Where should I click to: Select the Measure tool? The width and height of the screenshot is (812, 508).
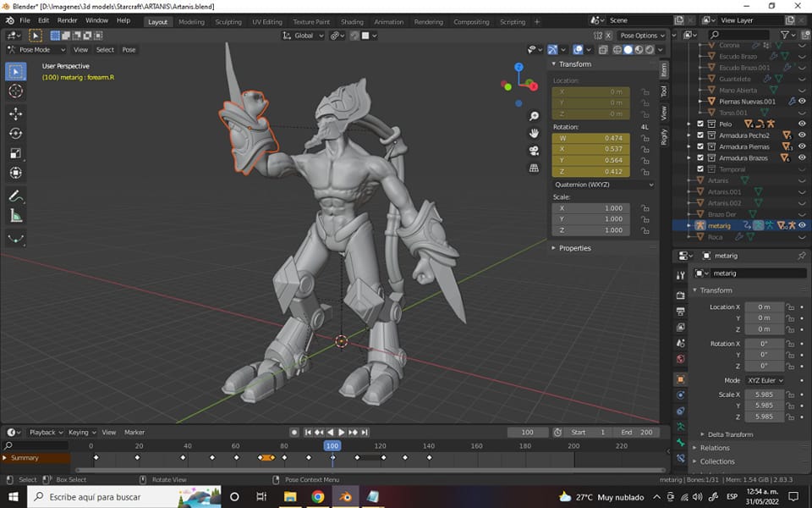[15, 216]
